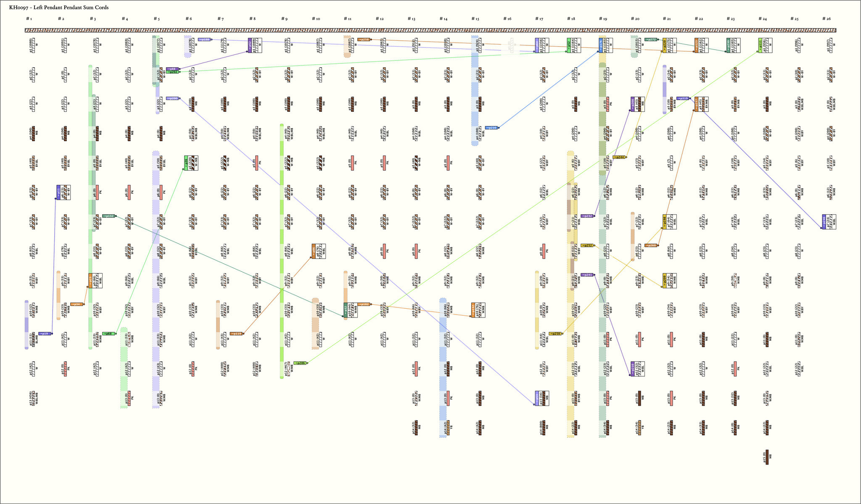Screen dimensions: 861x504
Task: Click the →p19 tag in column 1
Action: point(45,333)
